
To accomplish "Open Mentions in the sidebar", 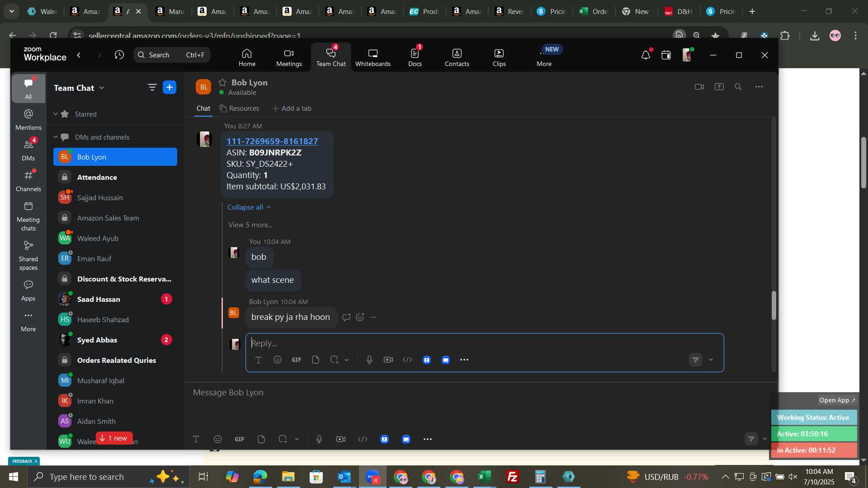I will (28, 120).
